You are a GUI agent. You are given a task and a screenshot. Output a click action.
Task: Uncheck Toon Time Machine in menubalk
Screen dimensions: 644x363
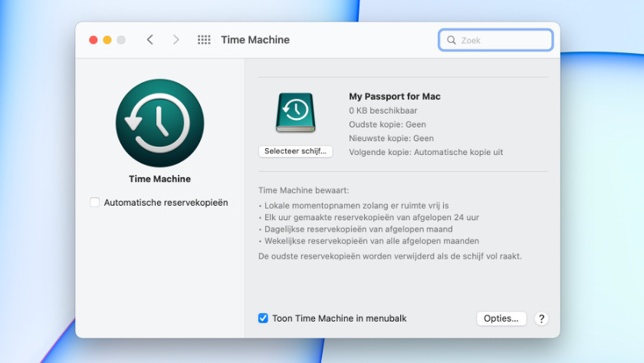[263, 318]
